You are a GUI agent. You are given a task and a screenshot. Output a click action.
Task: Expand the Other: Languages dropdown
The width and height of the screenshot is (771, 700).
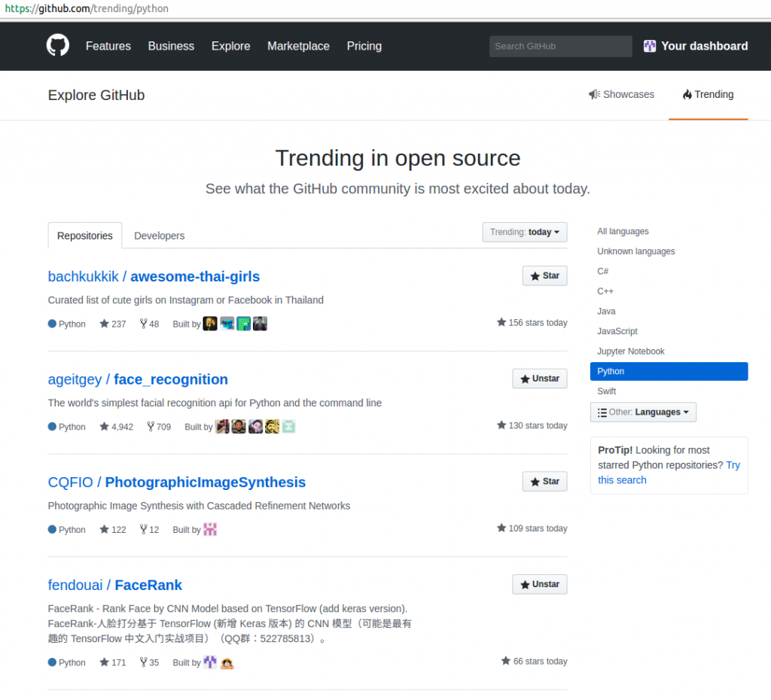click(x=643, y=412)
